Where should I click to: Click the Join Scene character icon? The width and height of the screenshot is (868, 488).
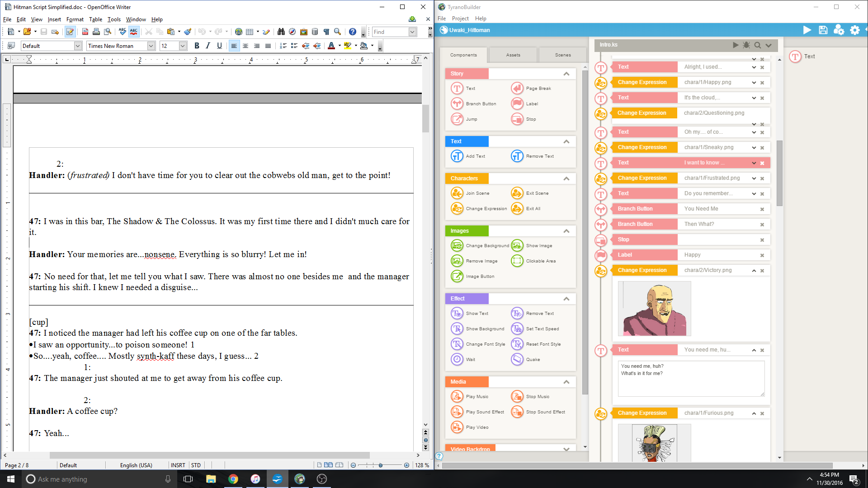pos(457,193)
